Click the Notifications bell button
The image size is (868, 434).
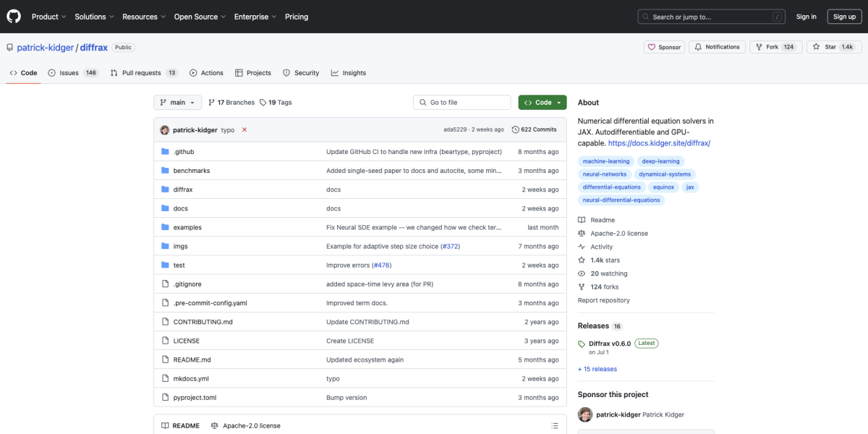click(717, 47)
